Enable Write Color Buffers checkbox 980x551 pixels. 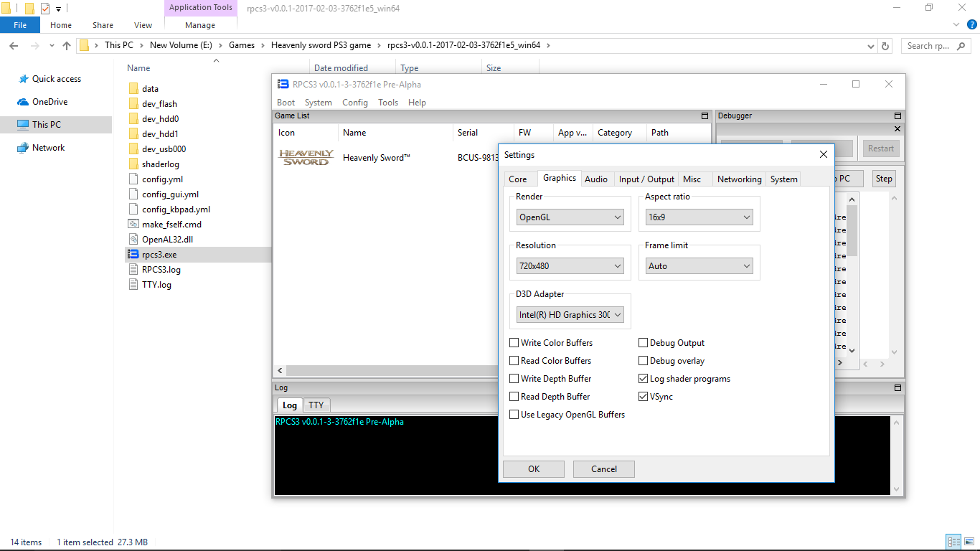tap(514, 343)
